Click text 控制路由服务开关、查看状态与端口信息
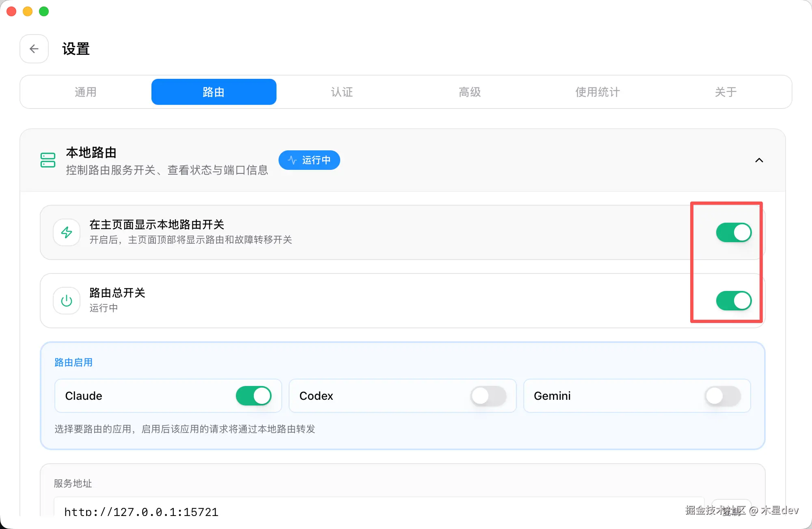The width and height of the screenshot is (812, 529). 167,170
